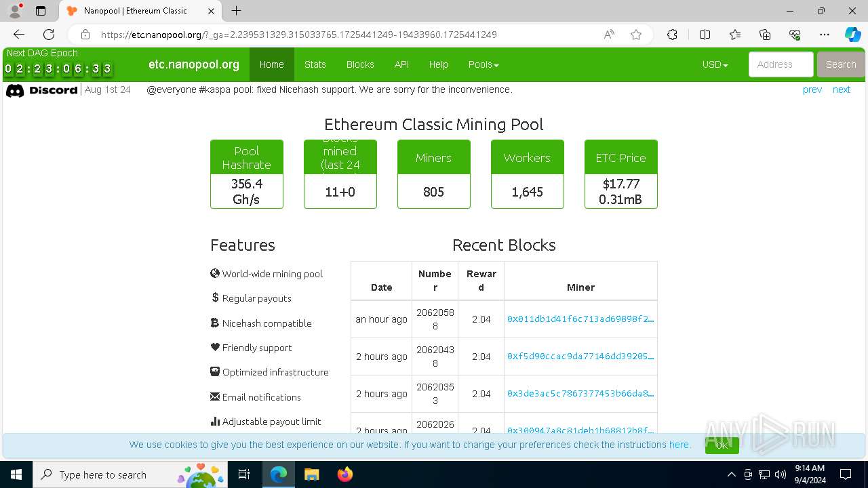Accept cookies with OK button

pyautogui.click(x=722, y=445)
